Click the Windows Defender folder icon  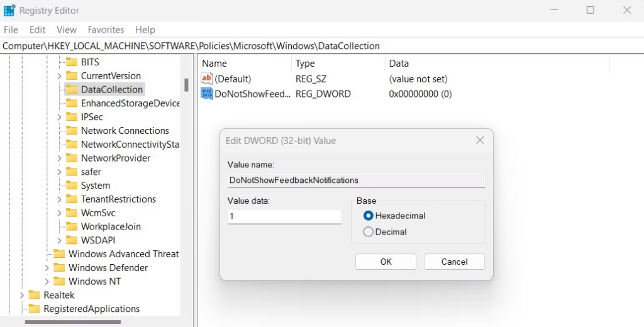coord(59,267)
